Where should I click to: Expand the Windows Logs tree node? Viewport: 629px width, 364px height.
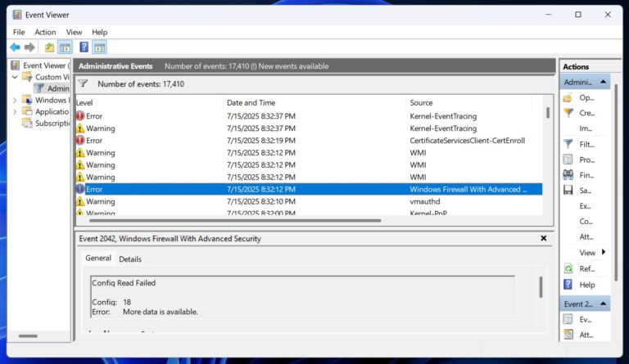[15, 100]
